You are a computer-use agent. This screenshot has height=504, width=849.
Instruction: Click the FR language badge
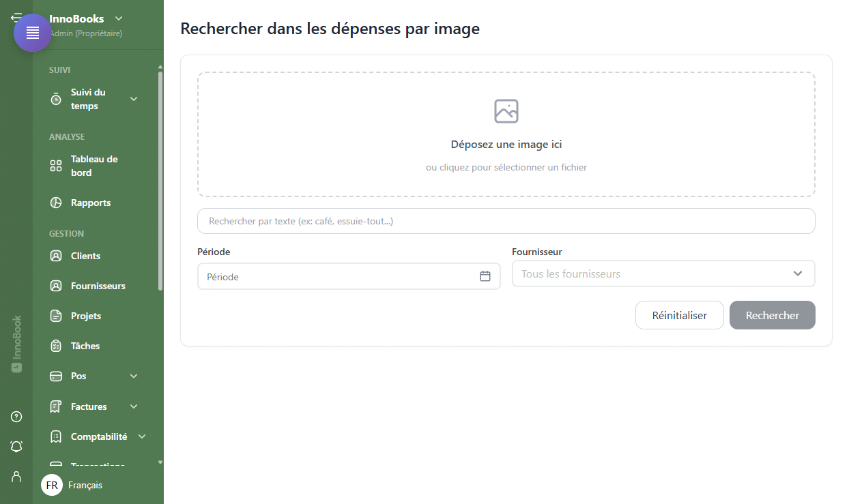coord(52,485)
